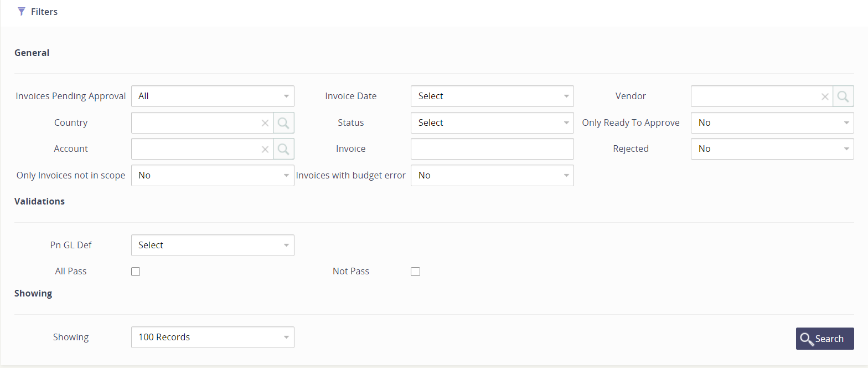
Task: Expand Invoices Pending Approval dropdown
Action: point(213,96)
